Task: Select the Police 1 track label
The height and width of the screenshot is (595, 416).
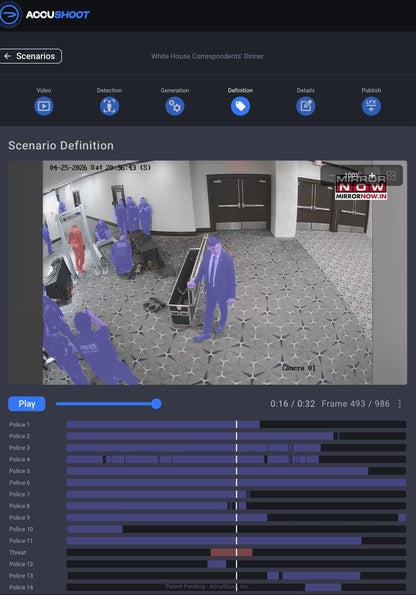Action: point(19,424)
